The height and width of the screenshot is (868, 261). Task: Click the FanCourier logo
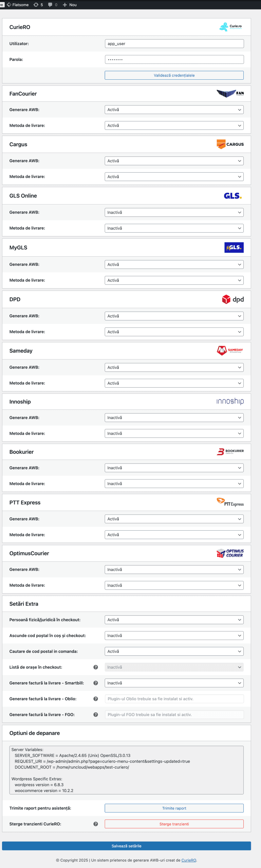coord(230,93)
